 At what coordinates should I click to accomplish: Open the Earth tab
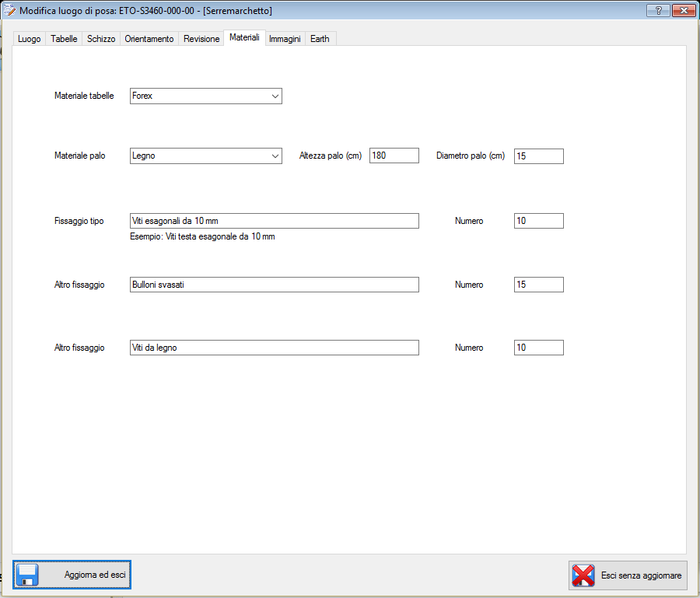320,39
